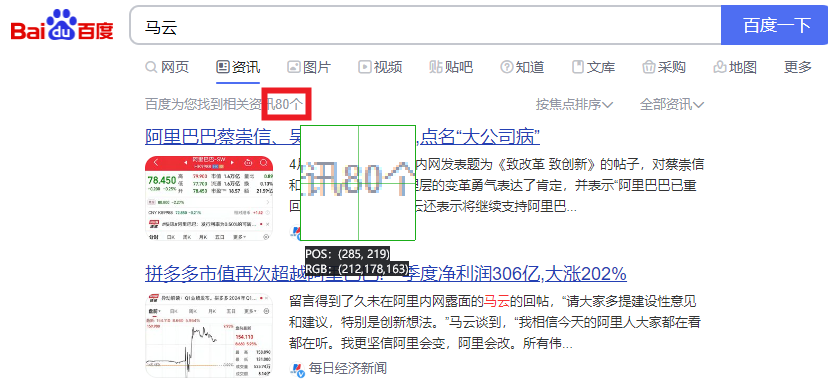Open the 阿里巴巴蔡崇信 news headline
Image resolution: width=828 pixels, height=382 pixels.
click(342, 137)
